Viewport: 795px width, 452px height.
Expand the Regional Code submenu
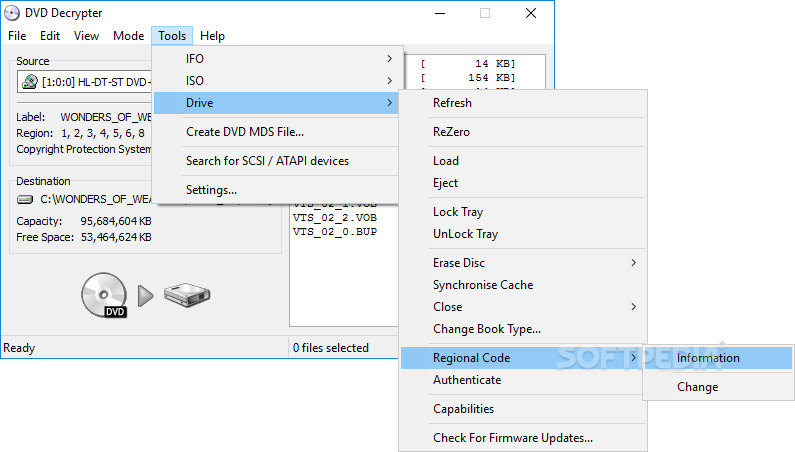(x=523, y=358)
